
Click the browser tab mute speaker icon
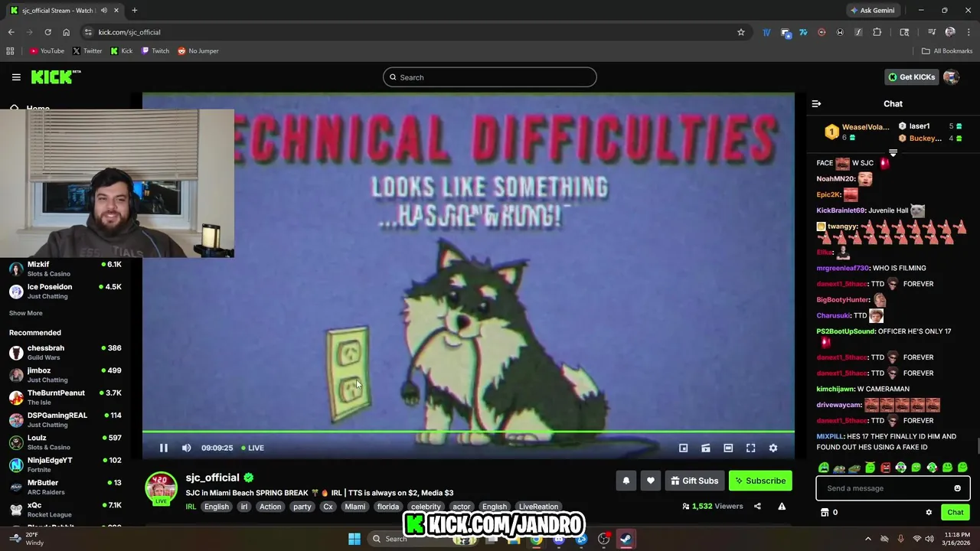click(103, 11)
